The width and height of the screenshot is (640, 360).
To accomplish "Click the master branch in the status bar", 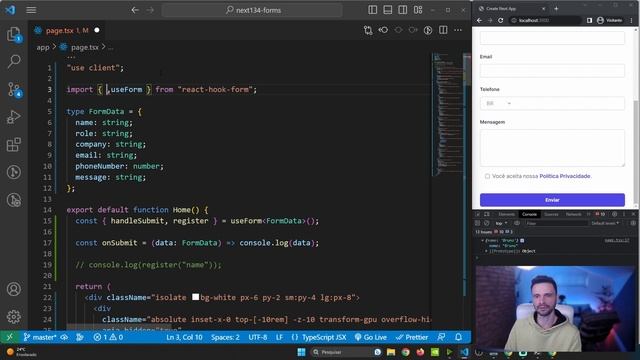I will pos(40,337).
